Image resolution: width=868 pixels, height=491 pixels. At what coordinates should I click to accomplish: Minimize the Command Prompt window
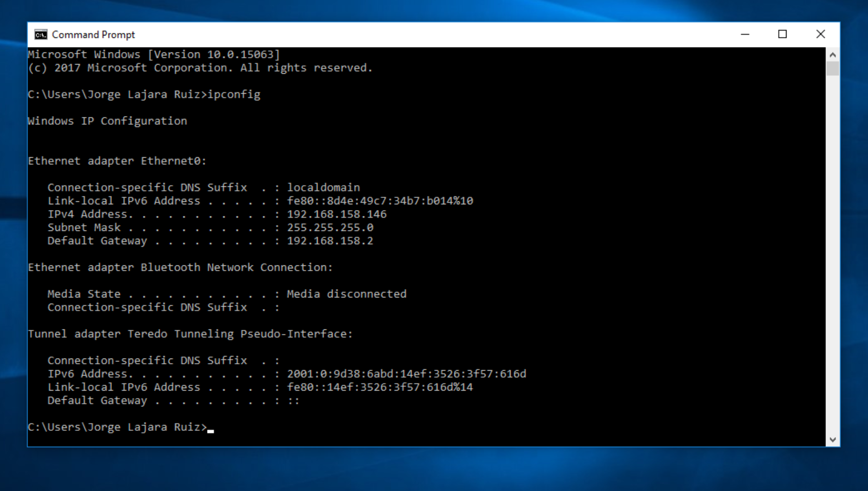point(745,34)
